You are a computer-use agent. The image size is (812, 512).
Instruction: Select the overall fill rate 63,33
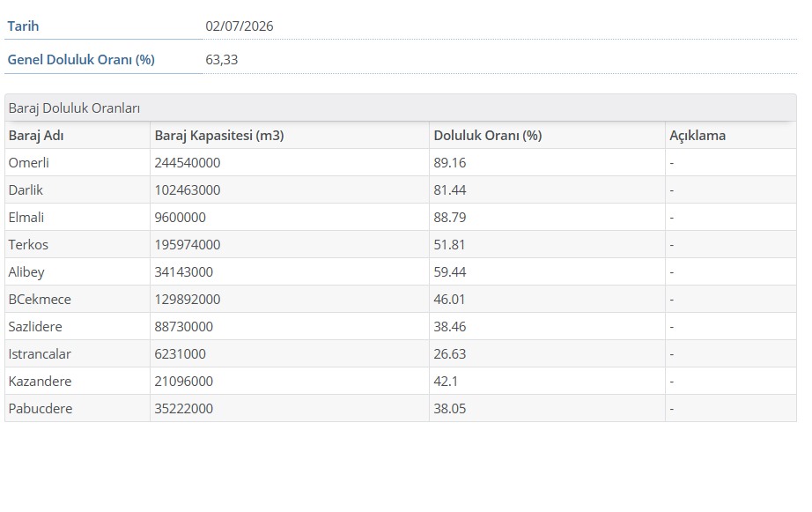pyautogui.click(x=222, y=60)
